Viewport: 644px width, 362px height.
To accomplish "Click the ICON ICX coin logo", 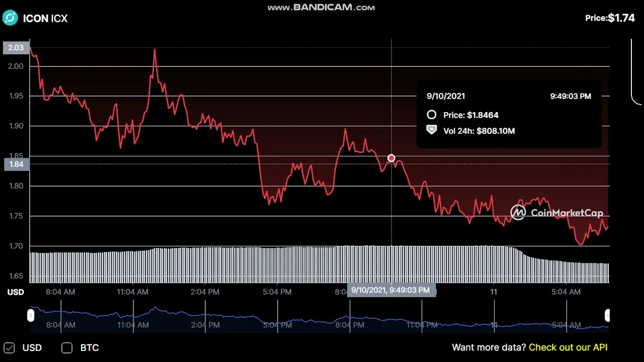I will pyautogui.click(x=10, y=18).
